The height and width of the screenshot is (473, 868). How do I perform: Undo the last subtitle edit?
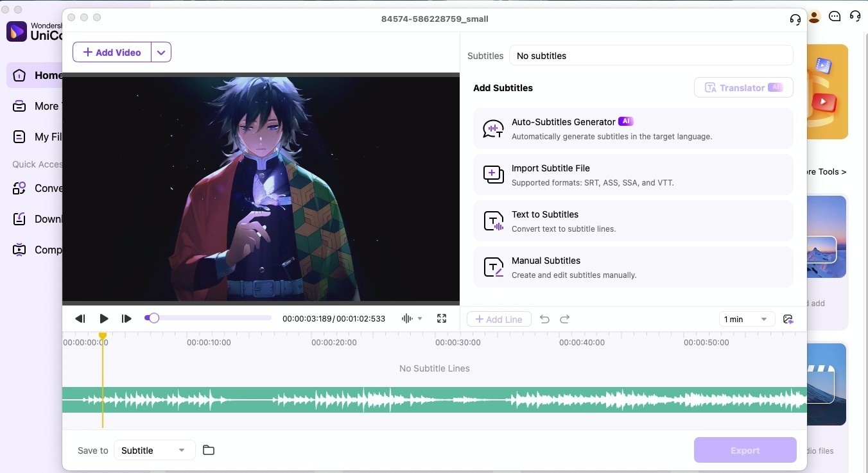click(x=544, y=319)
